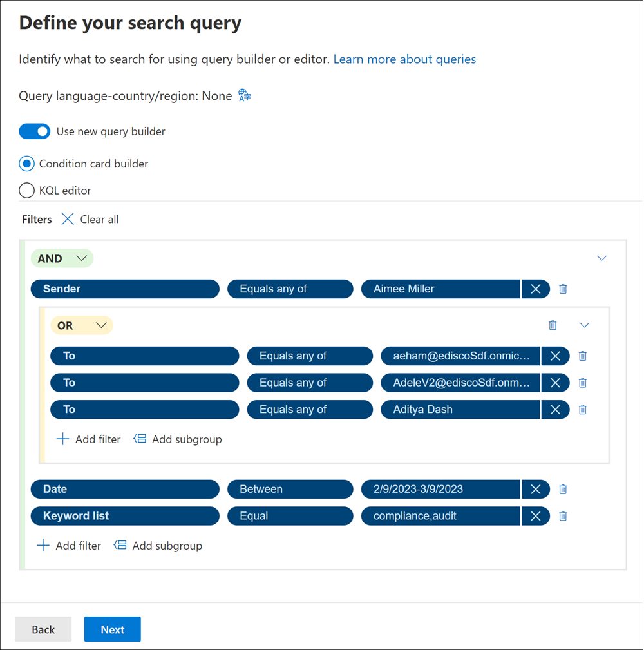Delete the Keyword list condition
644x650 pixels.
coord(562,515)
